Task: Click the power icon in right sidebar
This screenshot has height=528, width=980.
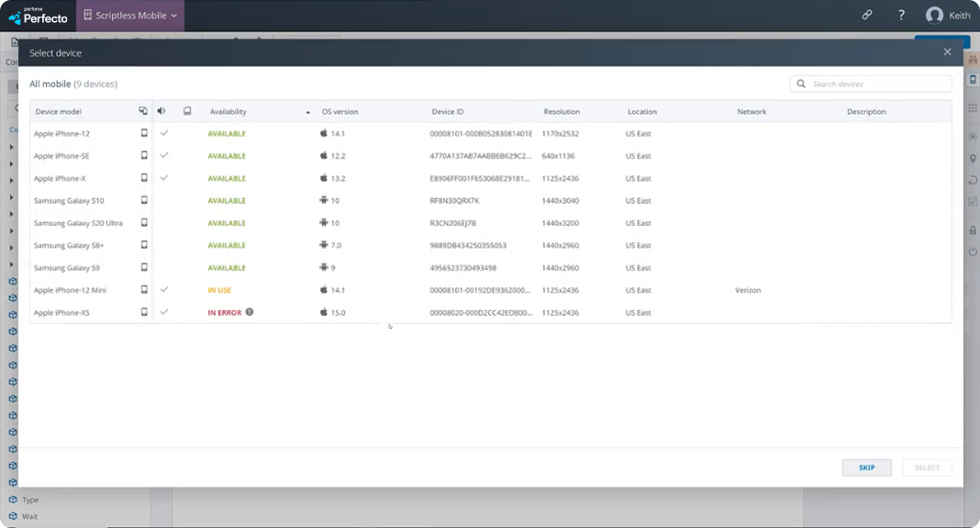Action: (974, 252)
